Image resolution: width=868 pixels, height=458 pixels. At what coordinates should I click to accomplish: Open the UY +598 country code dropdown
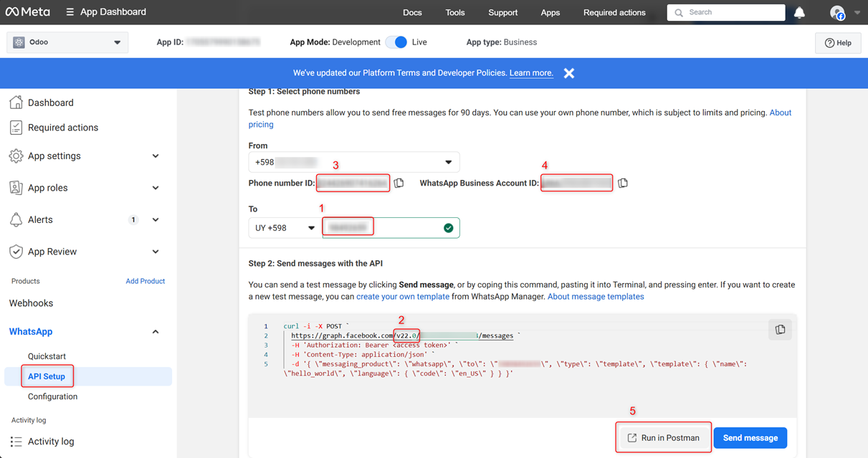tap(285, 228)
